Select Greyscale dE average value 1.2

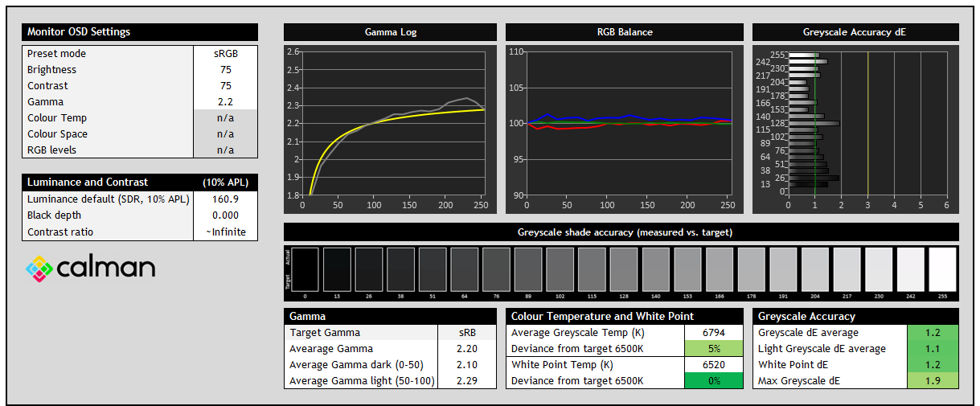[x=933, y=333]
